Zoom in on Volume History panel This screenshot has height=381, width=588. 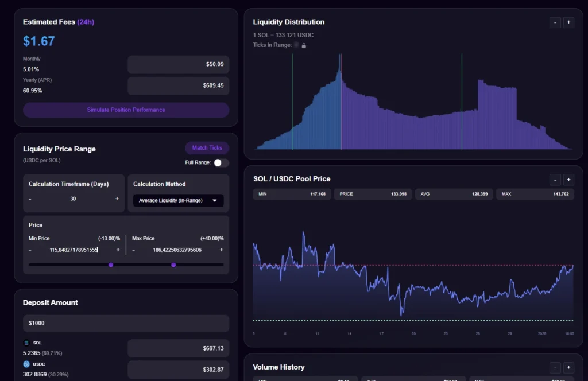pyautogui.click(x=568, y=367)
